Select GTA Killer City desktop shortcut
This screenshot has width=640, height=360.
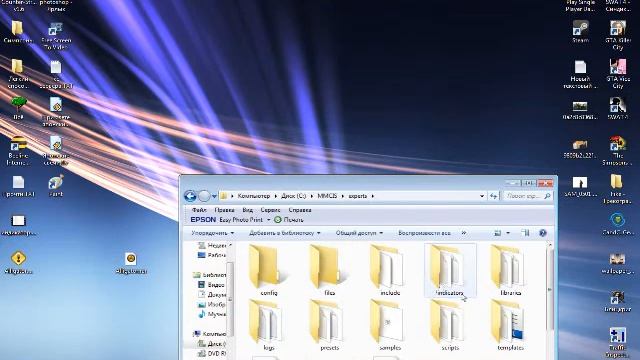point(617,35)
